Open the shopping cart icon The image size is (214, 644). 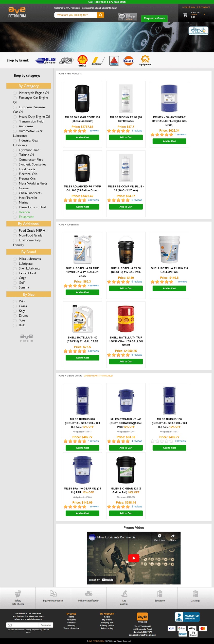(x=185, y=15)
